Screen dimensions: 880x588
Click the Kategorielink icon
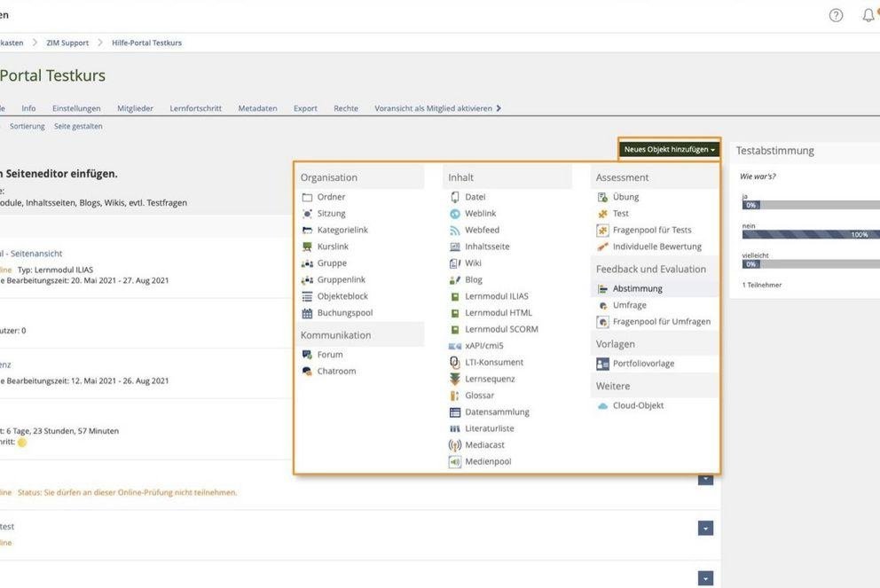[307, 230]
